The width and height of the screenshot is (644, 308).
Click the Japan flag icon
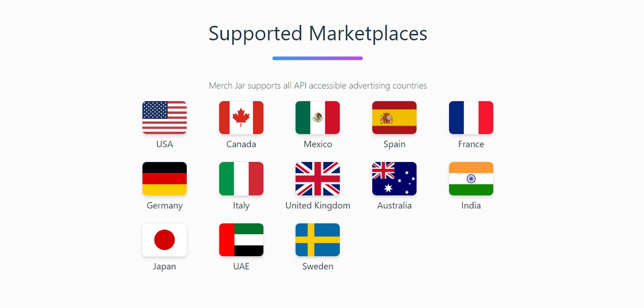[x=165, y=240]
